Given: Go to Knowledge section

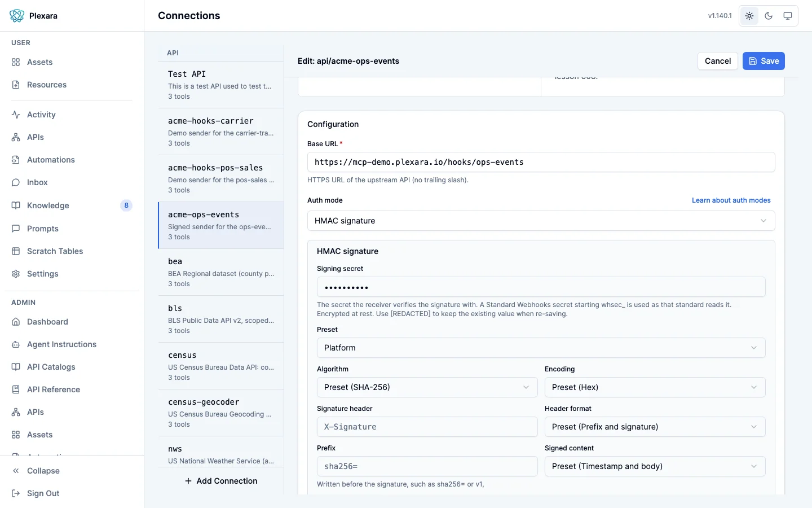Looking at the screenshot, I should click(x=72, y=205).
